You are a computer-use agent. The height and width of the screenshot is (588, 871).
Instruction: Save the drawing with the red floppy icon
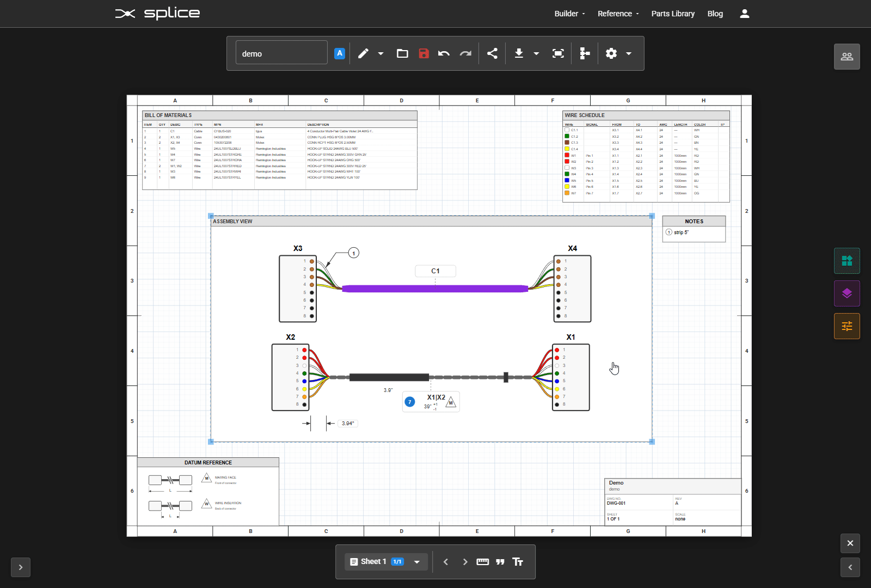(x=424, y=53)
